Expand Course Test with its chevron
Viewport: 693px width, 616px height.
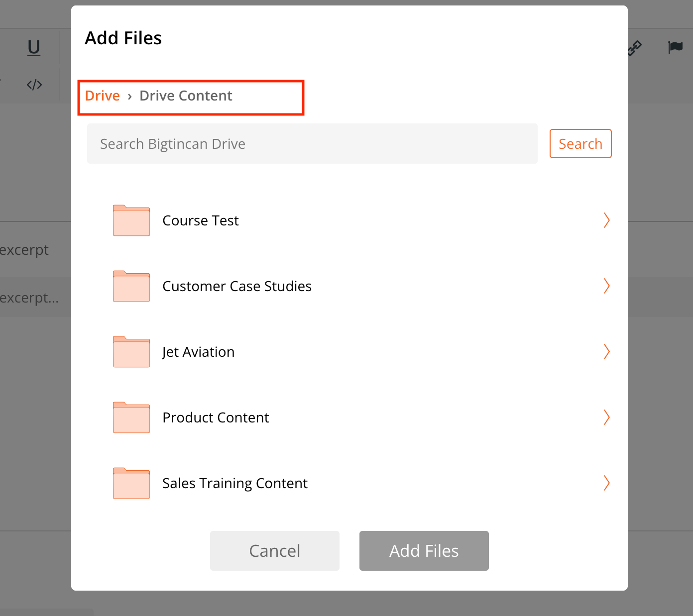606,220
